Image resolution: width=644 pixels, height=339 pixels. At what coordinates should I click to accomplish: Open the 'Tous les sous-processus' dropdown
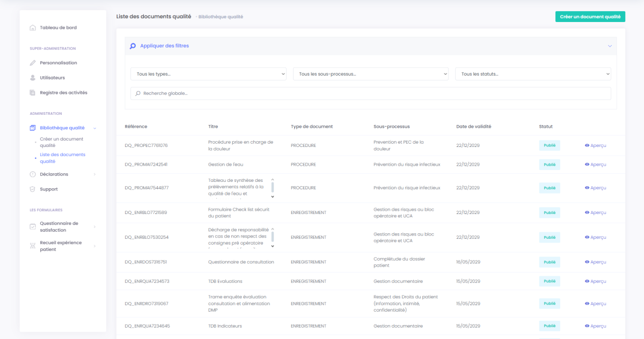(371, 74)
